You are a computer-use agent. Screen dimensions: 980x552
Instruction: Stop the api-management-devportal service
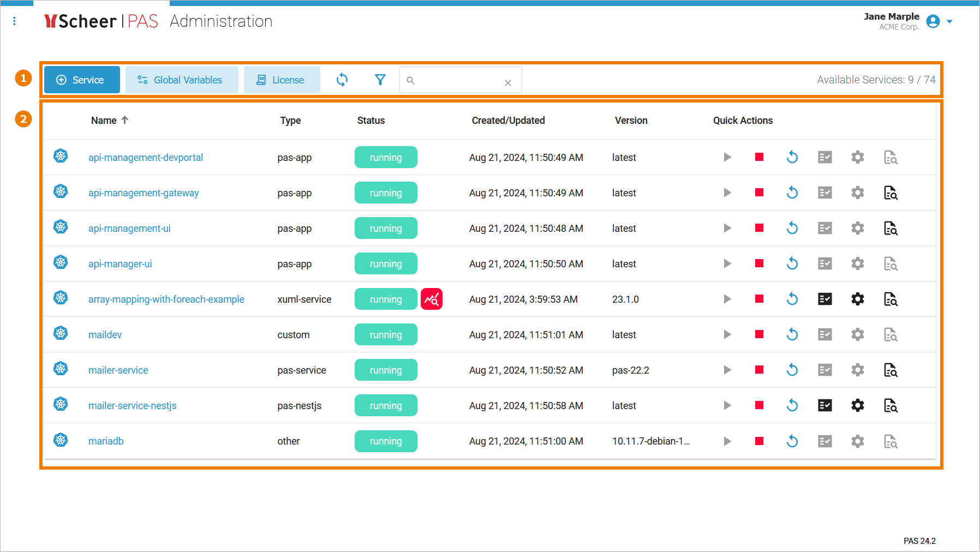coord(759,157)
